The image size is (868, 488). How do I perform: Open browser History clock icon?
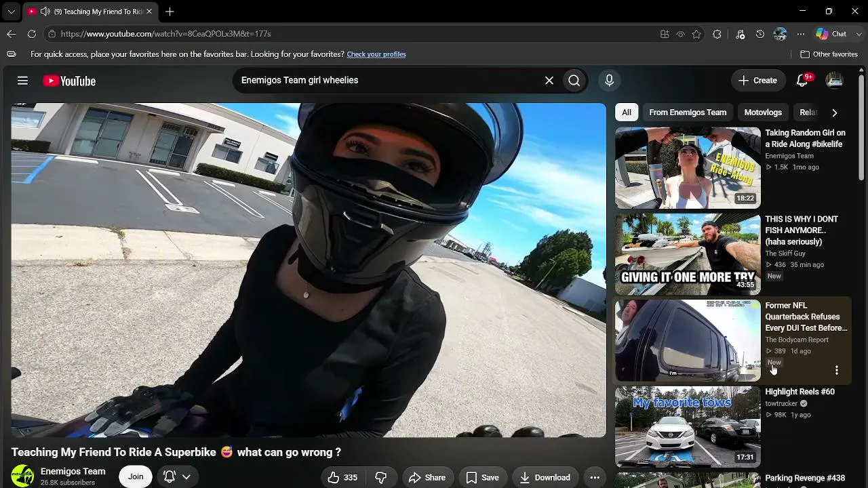point(760,34)
